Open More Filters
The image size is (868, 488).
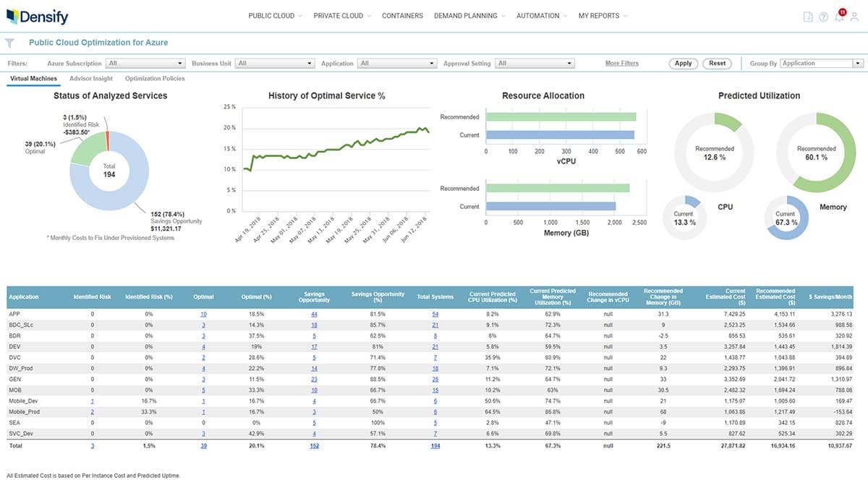(x=621, y=63)
